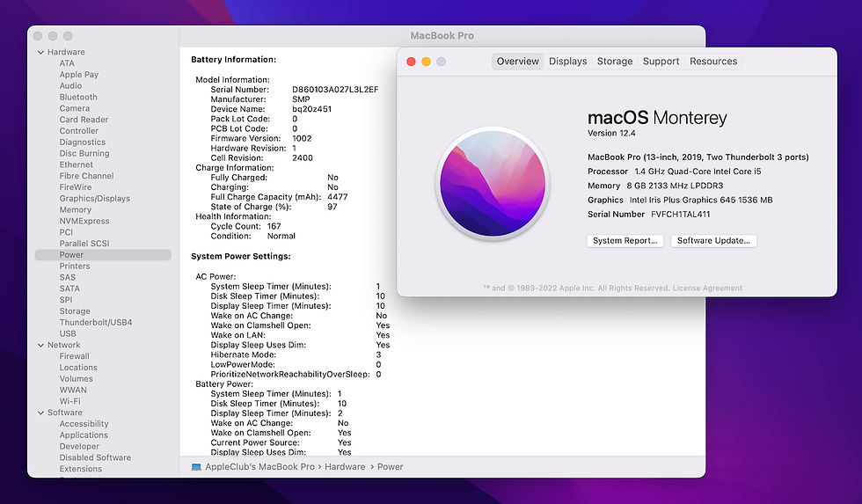Image resolution: width=862 pixels, height=504 pixels.
Task: Select Accessibility under Software
Action: pyautogui.click(x=84, y=424)
